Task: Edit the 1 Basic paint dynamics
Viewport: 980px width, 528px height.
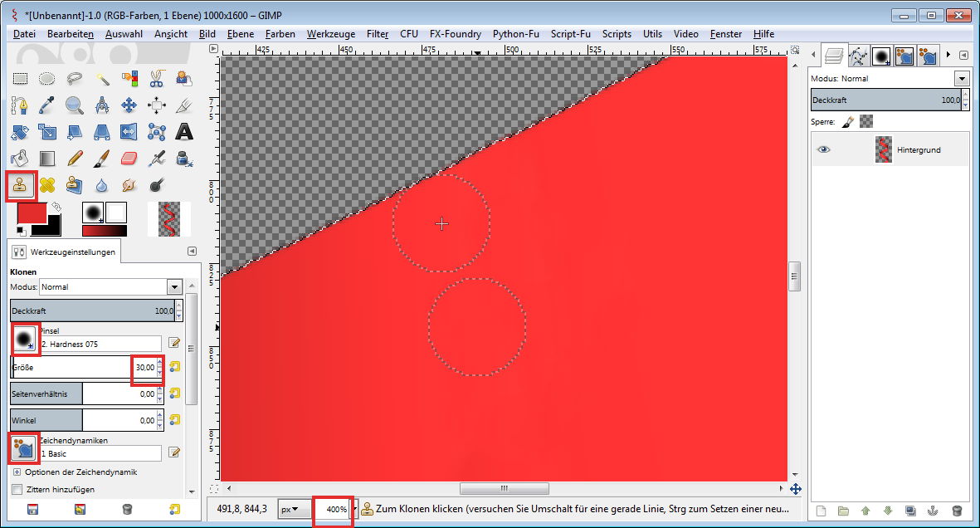Action: point(174,452)
